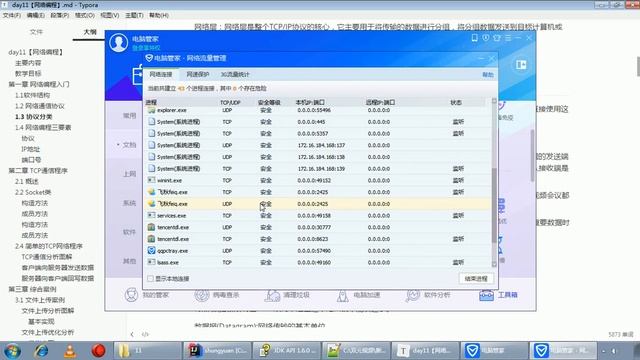Switch to 网络连接 tab
Viewport: 640px width, 360px height.
point(161,75)
